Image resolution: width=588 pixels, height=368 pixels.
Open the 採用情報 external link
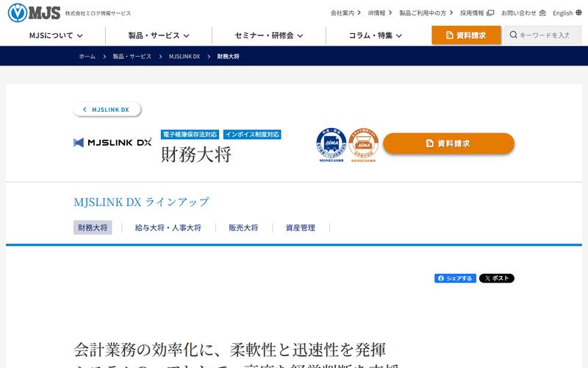tap(476, 13)
